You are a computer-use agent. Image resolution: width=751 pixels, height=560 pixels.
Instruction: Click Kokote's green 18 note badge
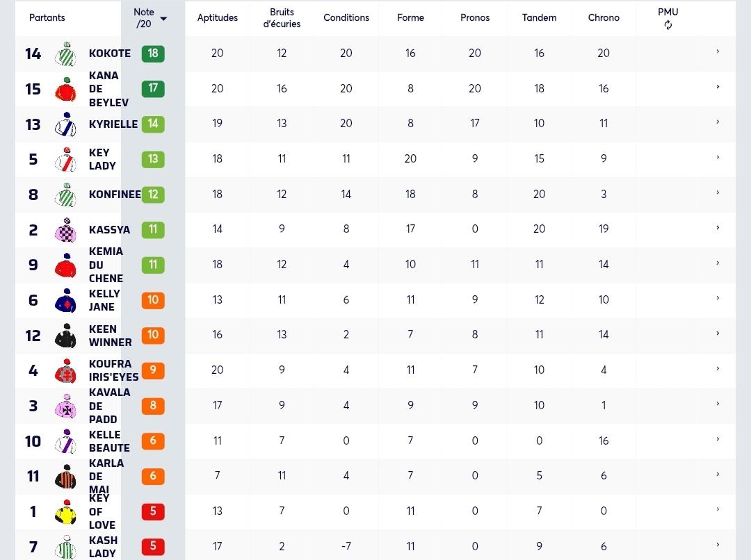(x=153, y=53)
